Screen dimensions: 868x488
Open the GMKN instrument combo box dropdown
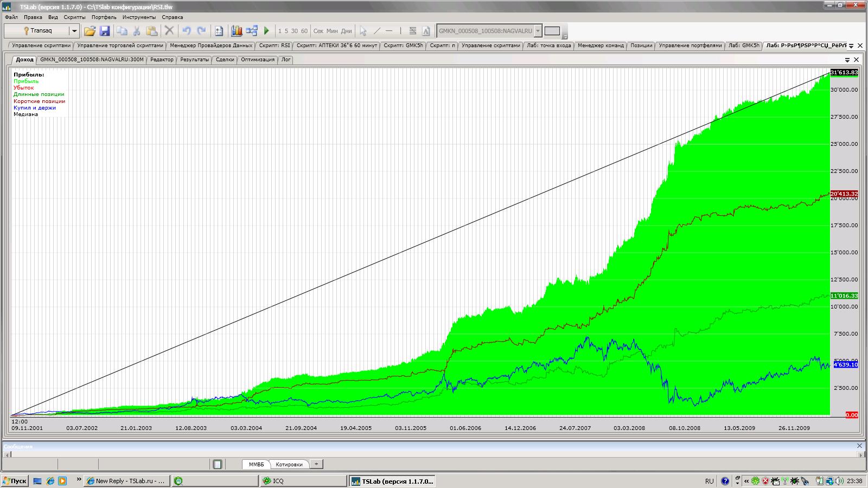click(x=538, y=31)
